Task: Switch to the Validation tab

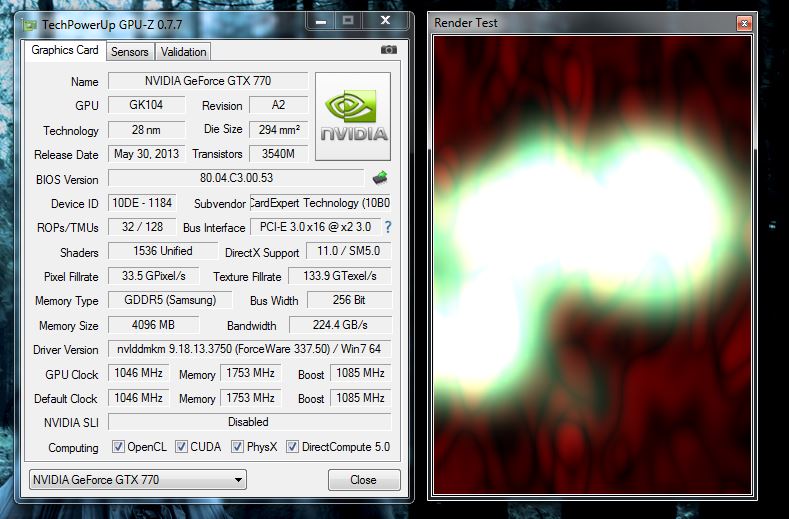Action: 183,52
